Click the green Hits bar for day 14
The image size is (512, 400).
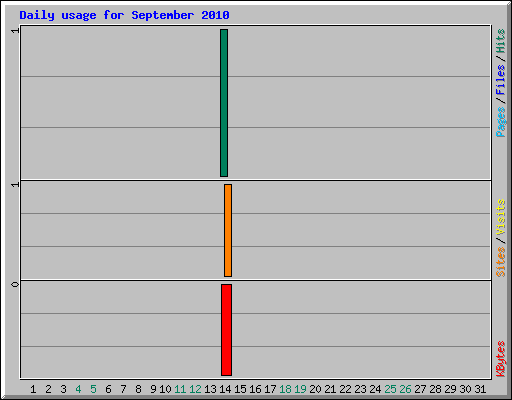point(224,103)
